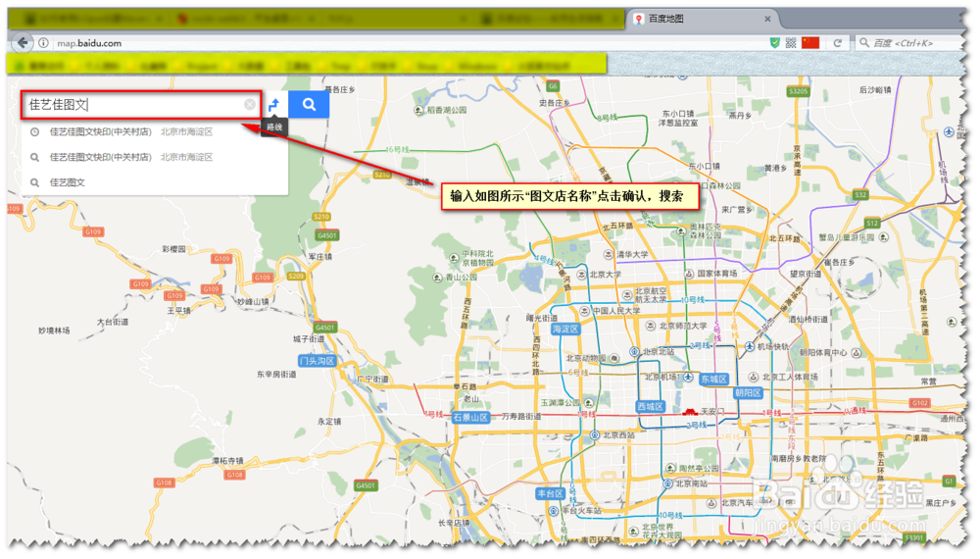This screenshot has height=559, width=980.
Task: Clear the search box text
Action: click(249, 104)
